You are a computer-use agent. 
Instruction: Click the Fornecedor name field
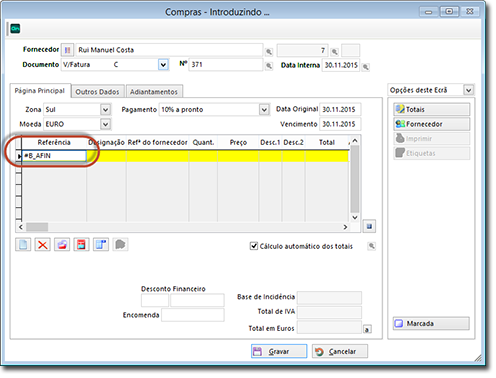tap(169, 50)
